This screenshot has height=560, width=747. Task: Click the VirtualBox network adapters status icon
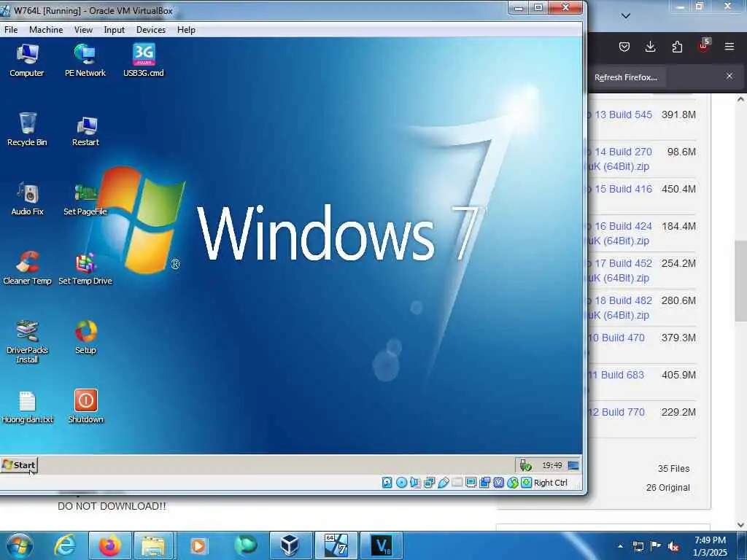[x=429, y=483]
